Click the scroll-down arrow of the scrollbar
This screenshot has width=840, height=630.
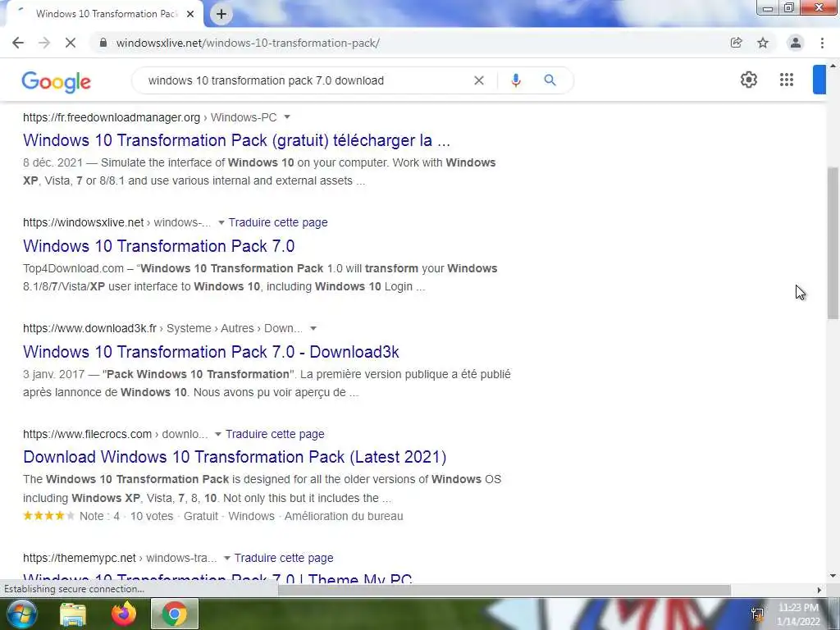click(833, 577)
